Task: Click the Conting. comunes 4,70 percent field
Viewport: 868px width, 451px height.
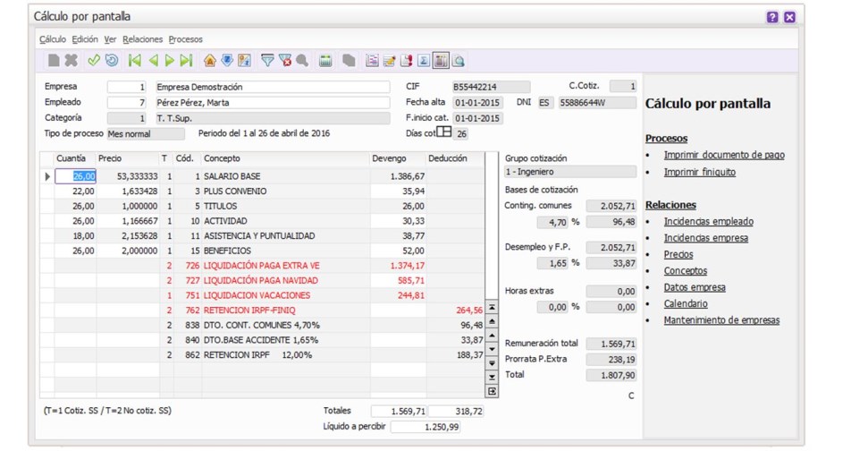Action: coord(552,222)
